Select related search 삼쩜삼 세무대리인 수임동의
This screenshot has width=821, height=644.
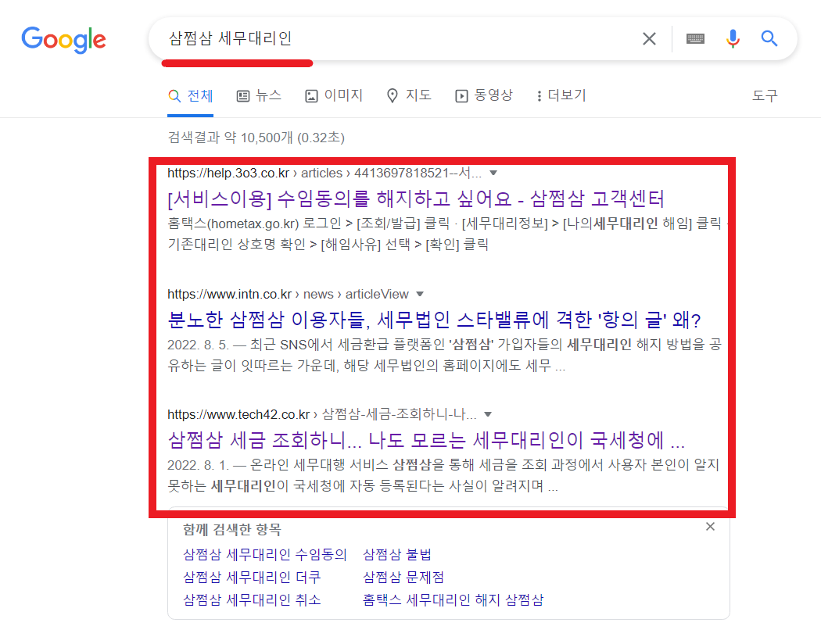[x=265, y=555]
